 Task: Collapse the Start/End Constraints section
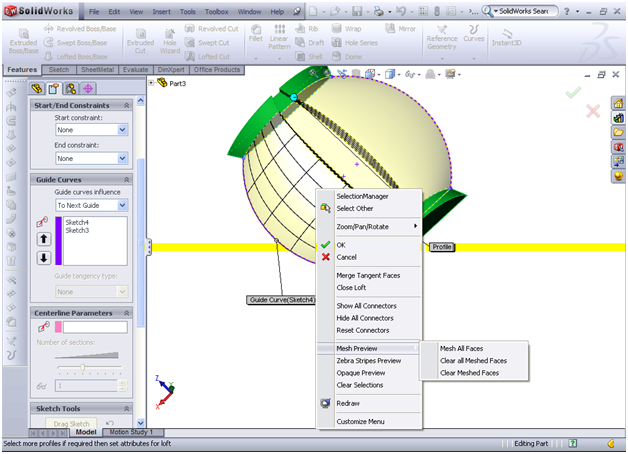click(127, 105)
